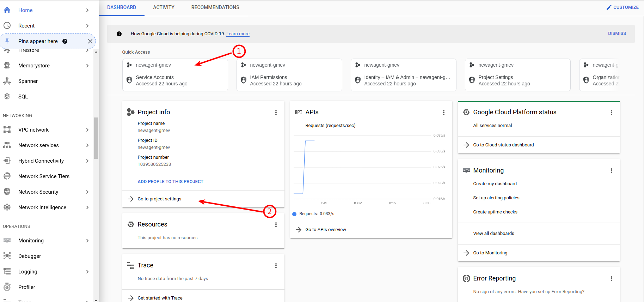Switch to the DASHBOARD tab

click(x=122, y=7)
